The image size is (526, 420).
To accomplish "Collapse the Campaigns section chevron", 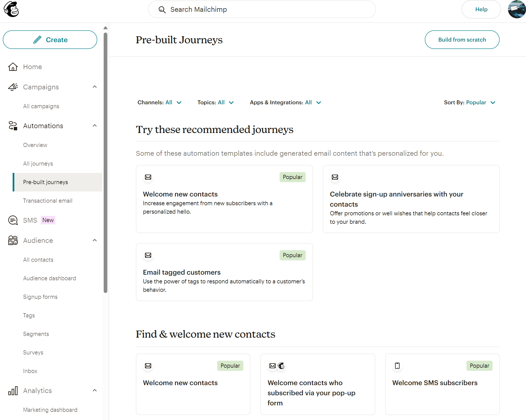I will tap(95, 87).
